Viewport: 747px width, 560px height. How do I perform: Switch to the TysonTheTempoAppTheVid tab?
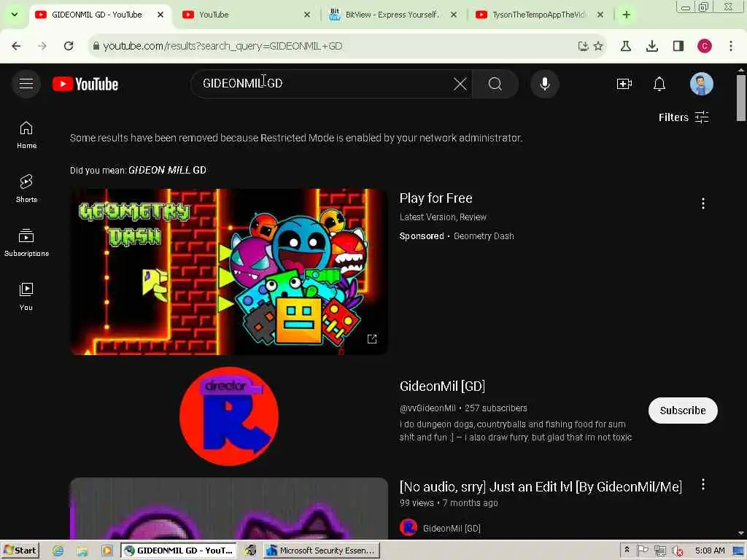(x=538, y=15)
